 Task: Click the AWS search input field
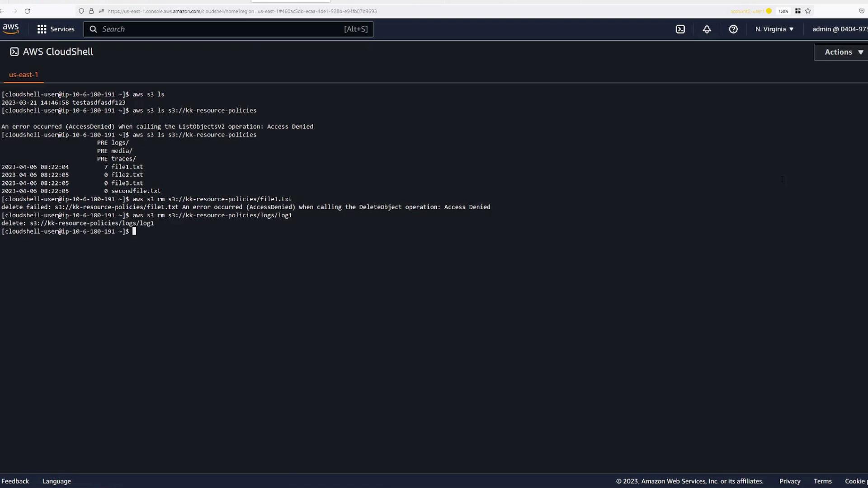tap(222, 29)
